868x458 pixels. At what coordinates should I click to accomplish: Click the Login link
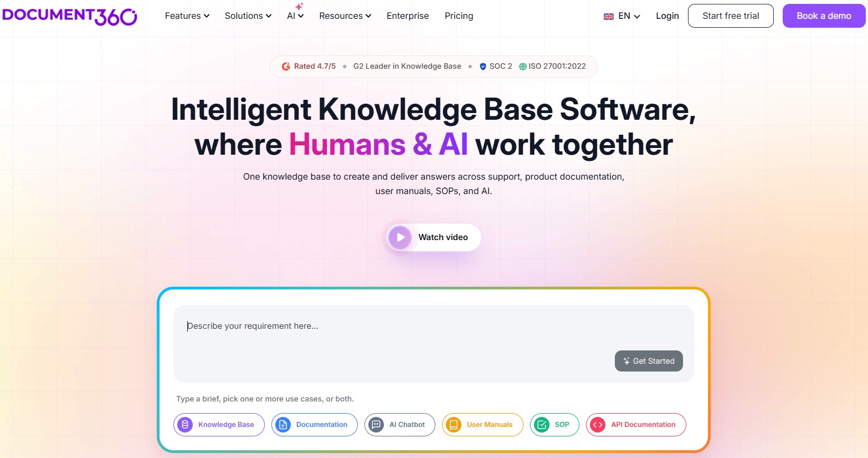pos(667,16)
